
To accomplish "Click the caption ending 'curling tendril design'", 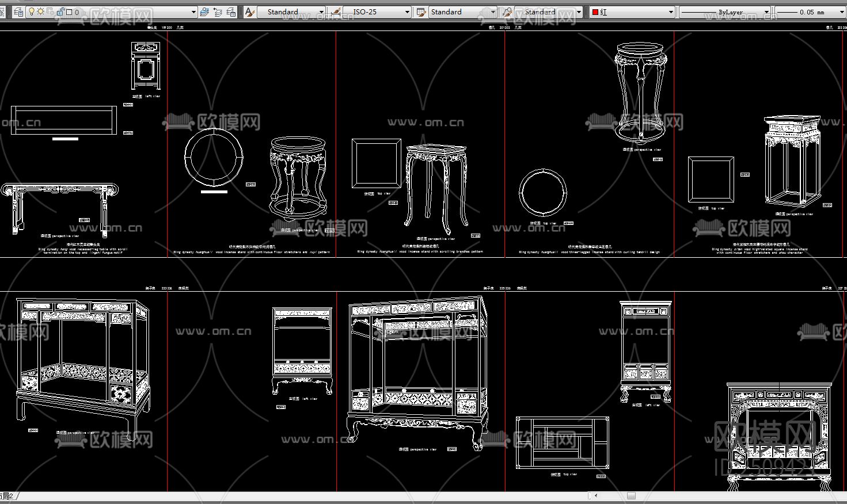I will [589, 252].
